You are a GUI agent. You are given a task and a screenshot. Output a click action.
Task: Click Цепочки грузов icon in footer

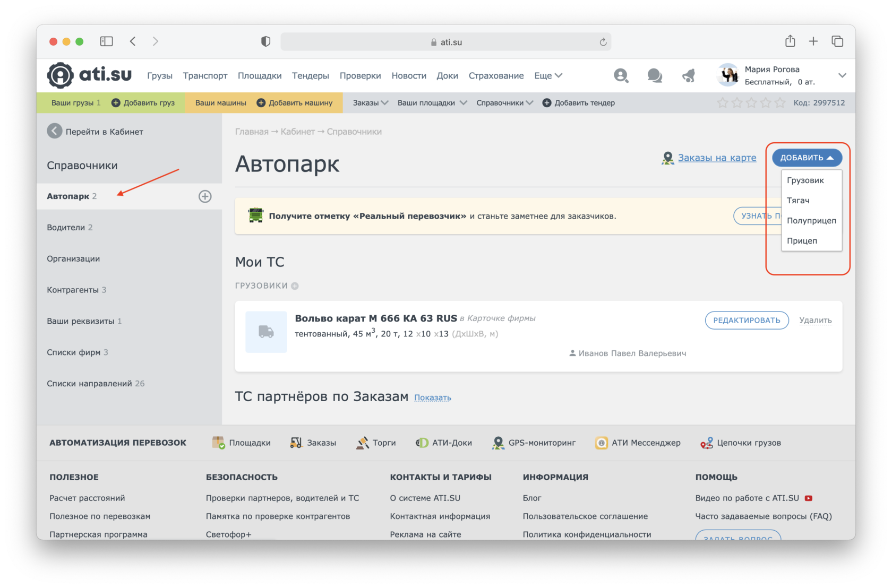[707, 443]
